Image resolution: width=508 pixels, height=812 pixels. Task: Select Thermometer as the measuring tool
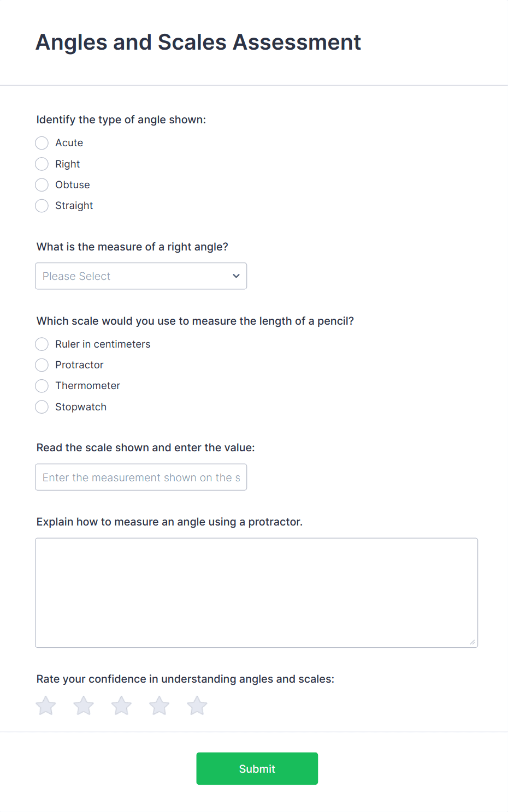point(42,386)
